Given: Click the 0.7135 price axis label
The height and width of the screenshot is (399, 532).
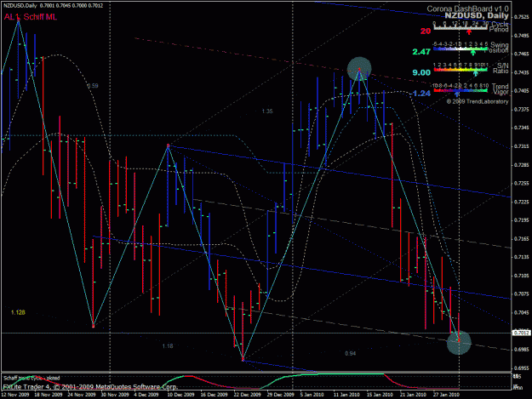Looking at the screenshot, I should point(522,257).
